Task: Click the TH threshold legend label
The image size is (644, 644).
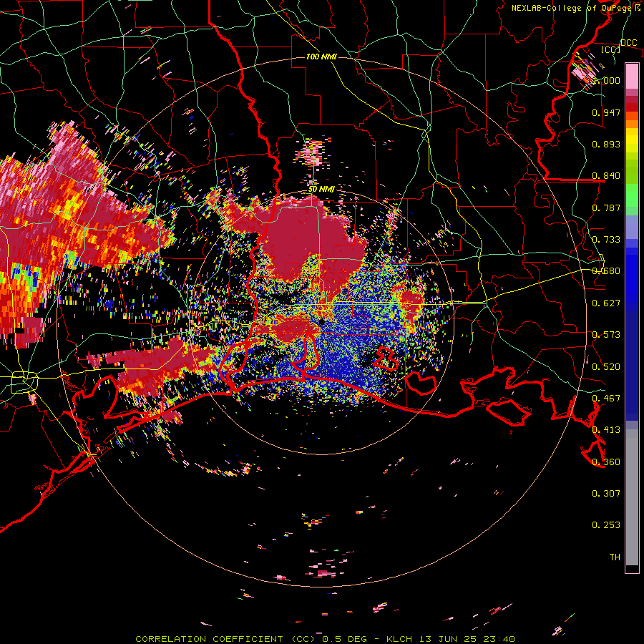Action: click(x=615, y=557)
